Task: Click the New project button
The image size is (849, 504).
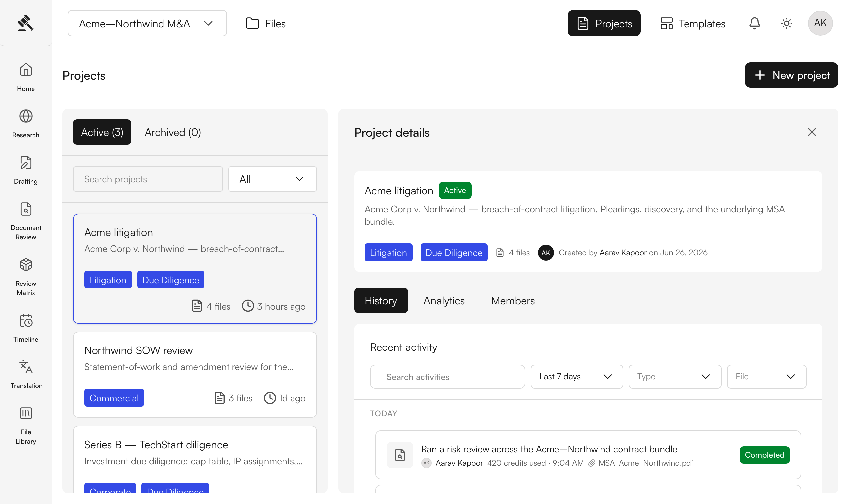Action: pos(791,75)
